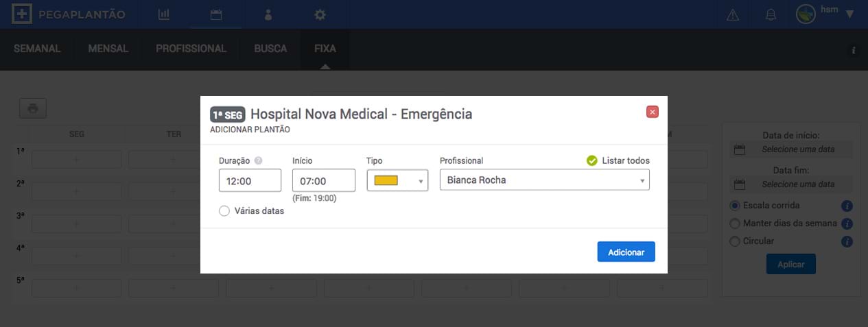Click the Início time field 07:00

tap(324, 181)
